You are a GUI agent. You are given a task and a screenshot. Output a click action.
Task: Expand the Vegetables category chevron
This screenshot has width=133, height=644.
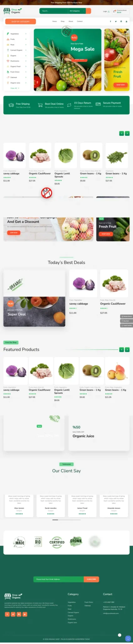click(26, 34)
